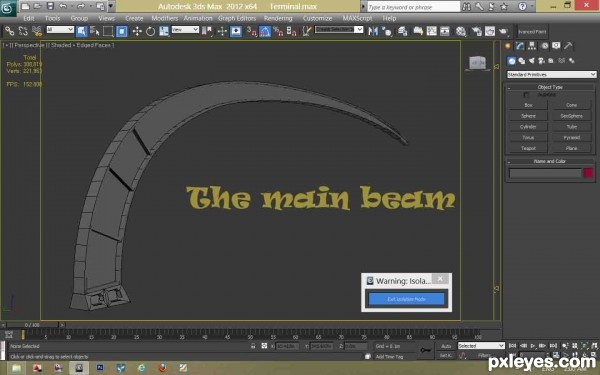The image size is (600, 375).
Task: Click the Unlink Selection tool
Action: click(23, 31)
